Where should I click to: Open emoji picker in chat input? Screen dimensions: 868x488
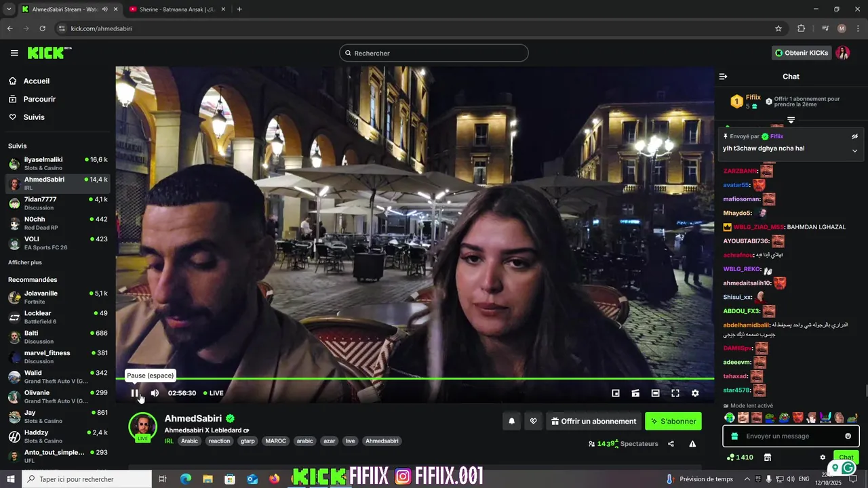848,436
